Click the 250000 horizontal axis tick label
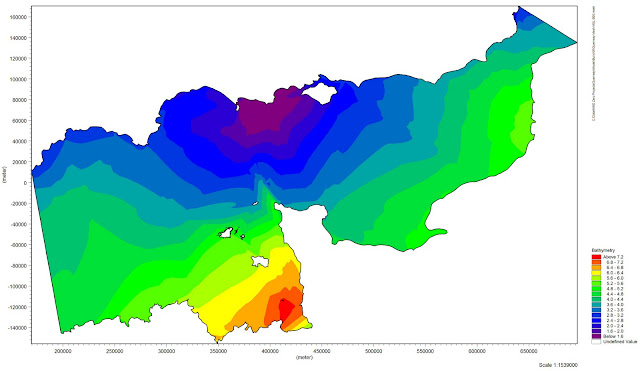 pos(114,351)
